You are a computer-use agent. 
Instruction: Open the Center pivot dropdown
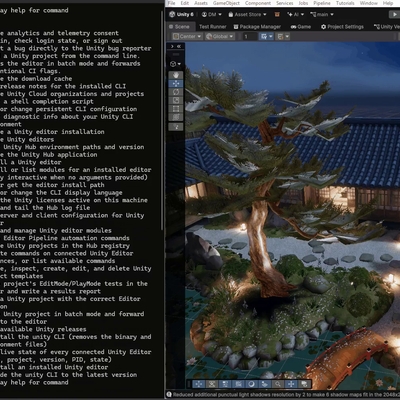[187, 36]
